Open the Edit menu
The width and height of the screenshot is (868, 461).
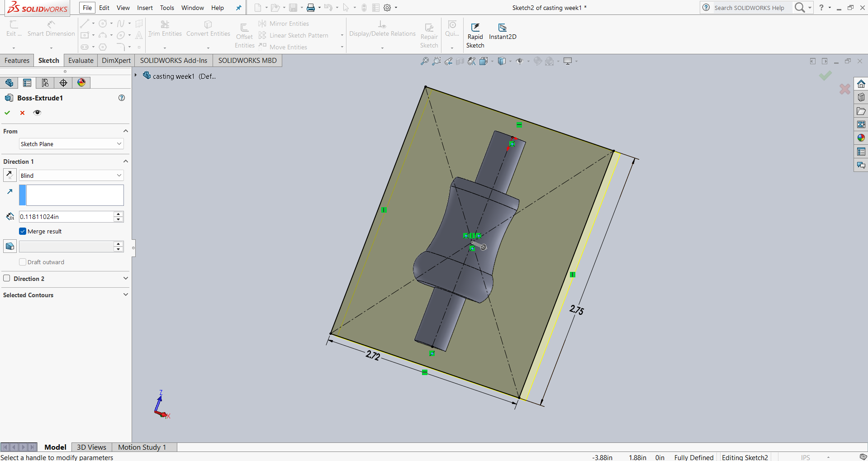tap(104, 8)
